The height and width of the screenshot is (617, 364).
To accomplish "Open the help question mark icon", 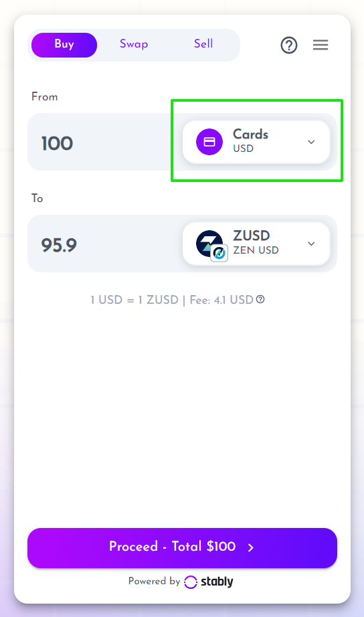I will tap(289, 46).
